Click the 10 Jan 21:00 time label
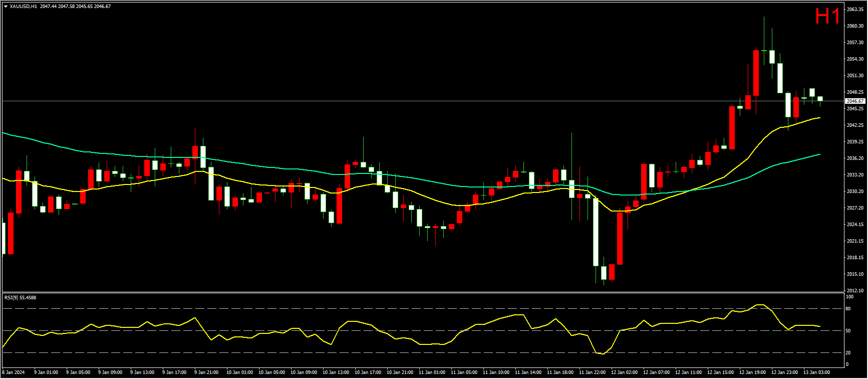The width and height of the screenshot is (868, 379). pyautogui.click(x=400, y=372)
